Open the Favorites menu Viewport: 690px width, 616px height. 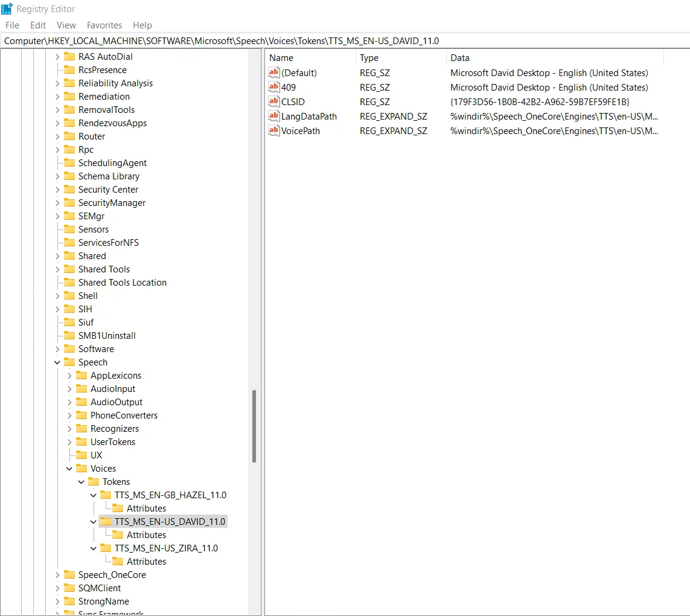pos(104,25)
